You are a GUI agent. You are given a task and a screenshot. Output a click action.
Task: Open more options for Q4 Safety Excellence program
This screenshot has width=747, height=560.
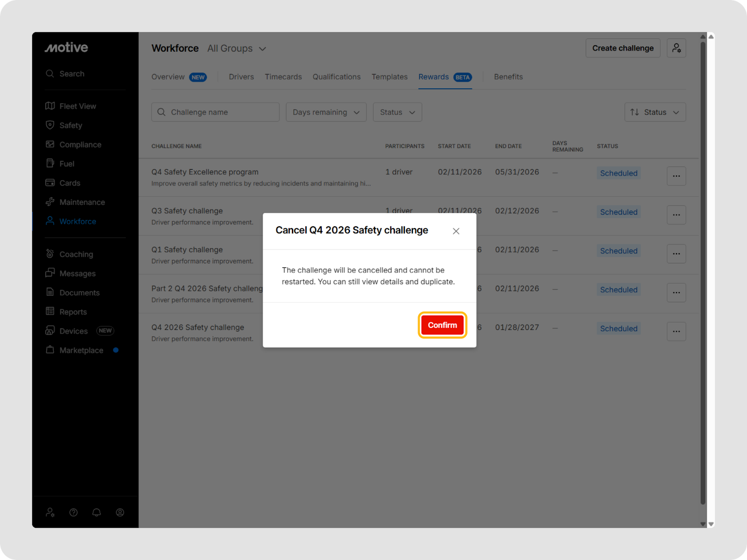click(x=676, y=176)
